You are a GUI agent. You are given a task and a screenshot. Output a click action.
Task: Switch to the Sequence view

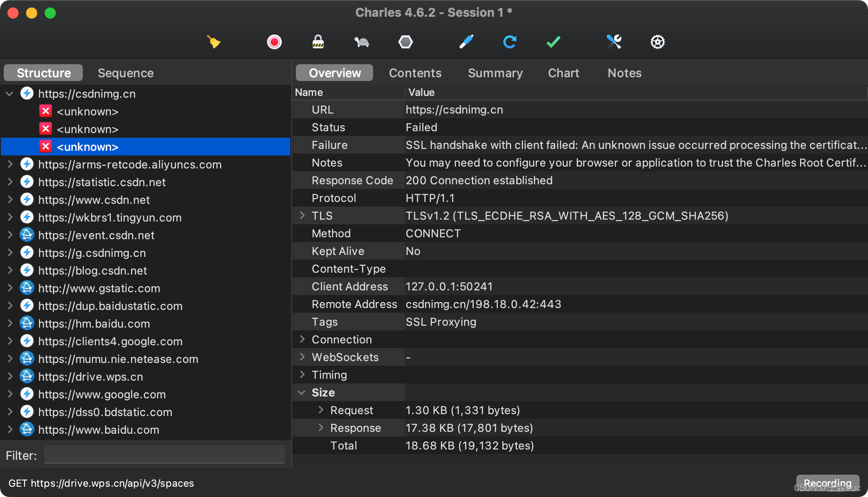tap(126, 73)
